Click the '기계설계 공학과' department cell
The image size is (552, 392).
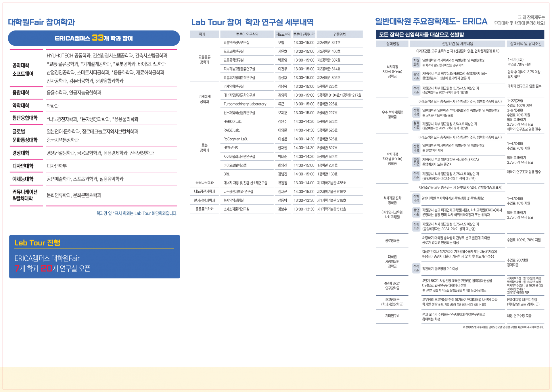pyautogui.click(x=204, y=99)
